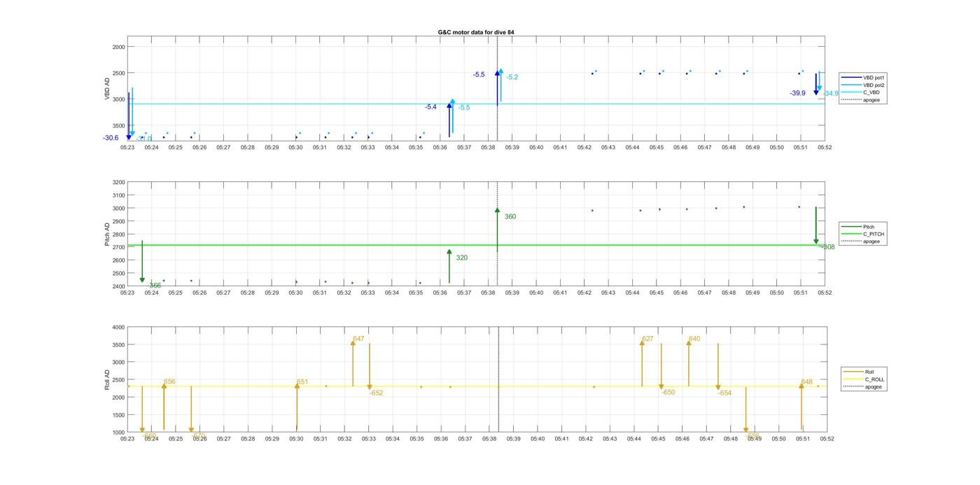Click the 'Roll AD' y-axis label
Image resolution: width=980 pixels, height=485 pixels.
108,379
